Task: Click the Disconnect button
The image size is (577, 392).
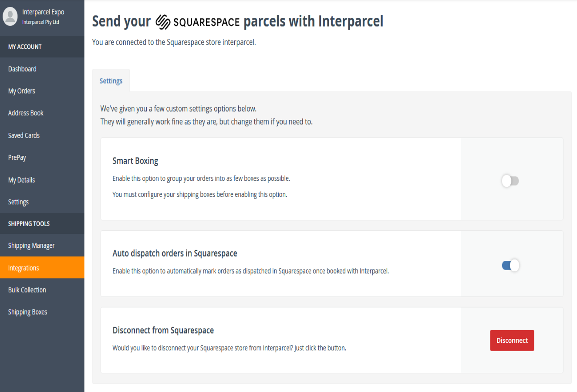Action: 512,340
